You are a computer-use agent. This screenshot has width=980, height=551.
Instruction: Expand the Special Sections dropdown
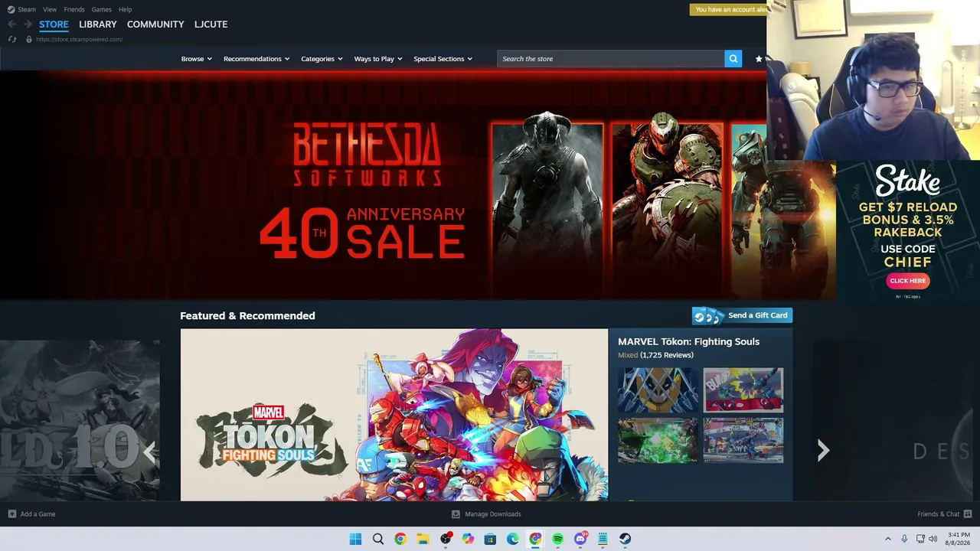(x=443, y=59)
